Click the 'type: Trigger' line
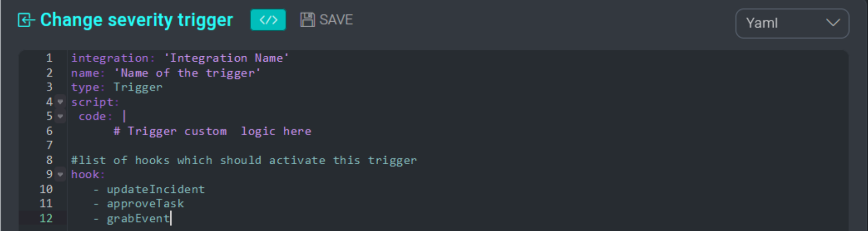This screenshot has height=231, width=868. (117, 87)
